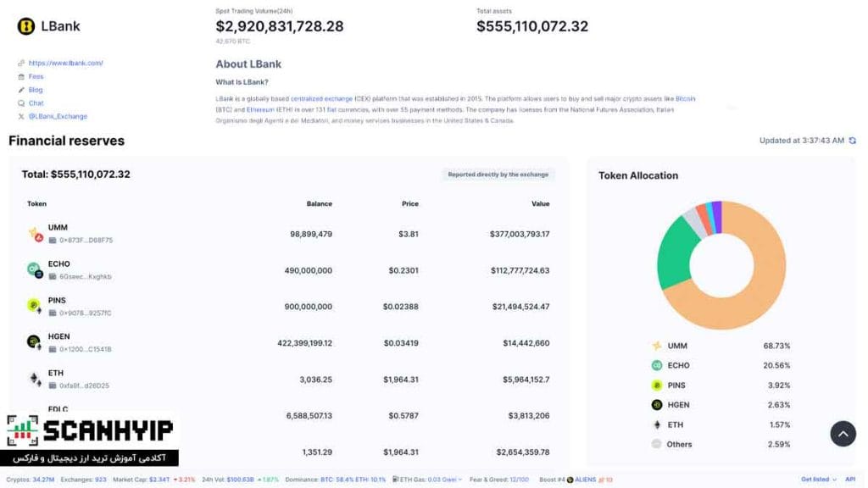The image size is (868, 488).
Task: Click the ETH token icon in reserves table
Action: point(35,379)
